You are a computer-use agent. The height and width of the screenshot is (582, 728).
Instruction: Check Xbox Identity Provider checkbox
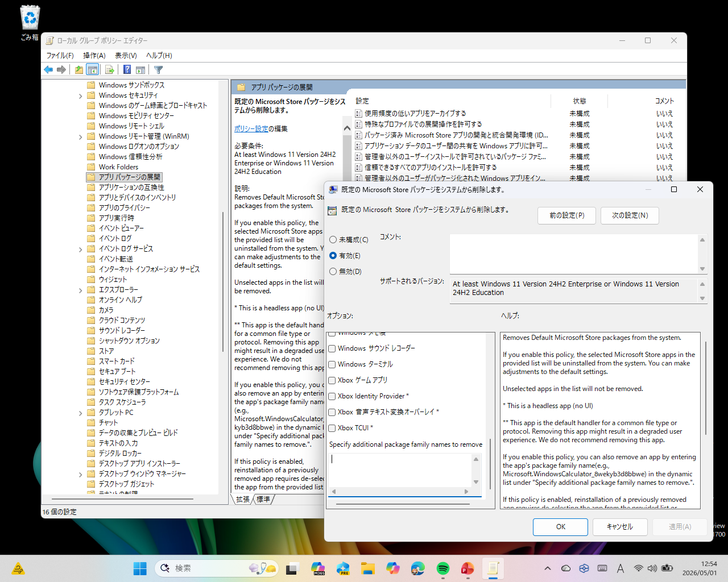(332, 396)
